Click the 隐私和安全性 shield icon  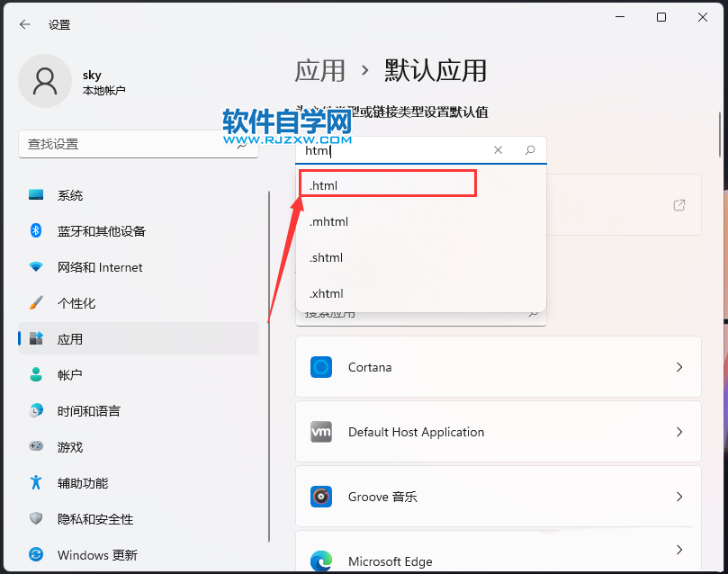36,518
